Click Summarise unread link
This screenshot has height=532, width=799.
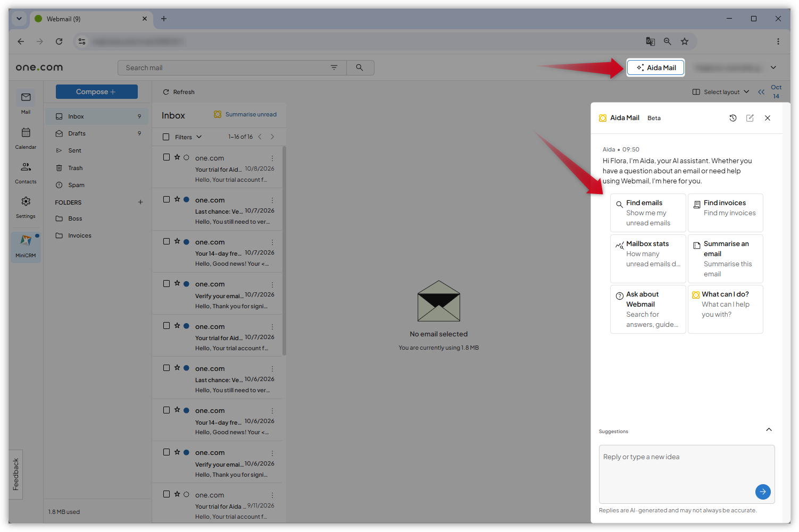(245, 114)
